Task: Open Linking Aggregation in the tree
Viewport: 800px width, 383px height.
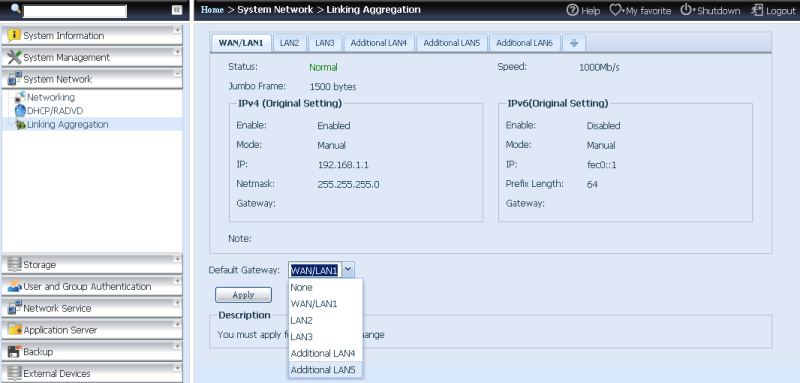Action: pyautogui.click(x=67, y=124)
